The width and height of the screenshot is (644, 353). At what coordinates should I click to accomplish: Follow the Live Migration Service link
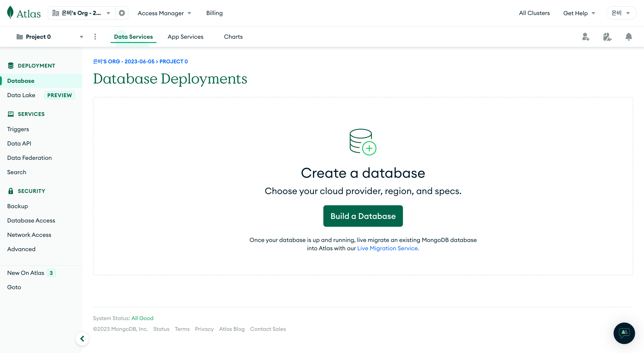click(x=388, y=248)
